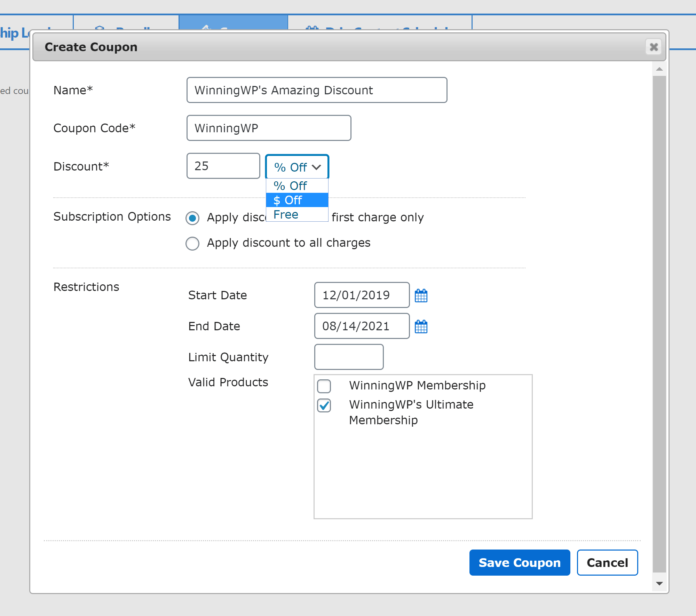Image resolution: width=696 pixels, height=616 pixels.
Task: Open the End Date calendar picker
Action: [421, 326]
